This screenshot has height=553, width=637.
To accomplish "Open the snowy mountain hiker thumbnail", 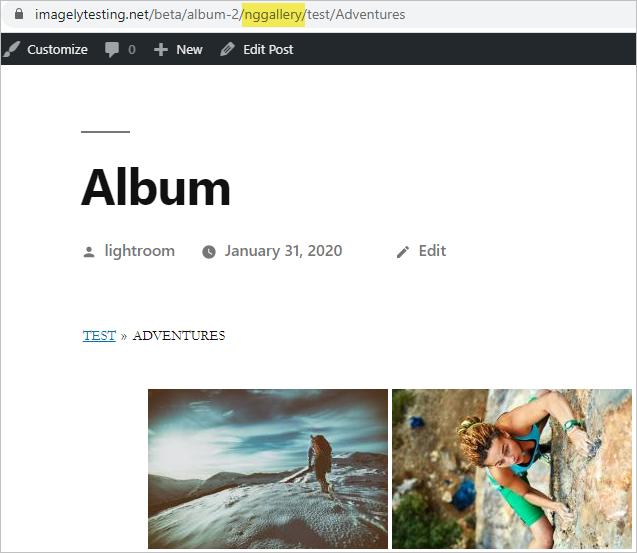I will [x=268, y=468].
